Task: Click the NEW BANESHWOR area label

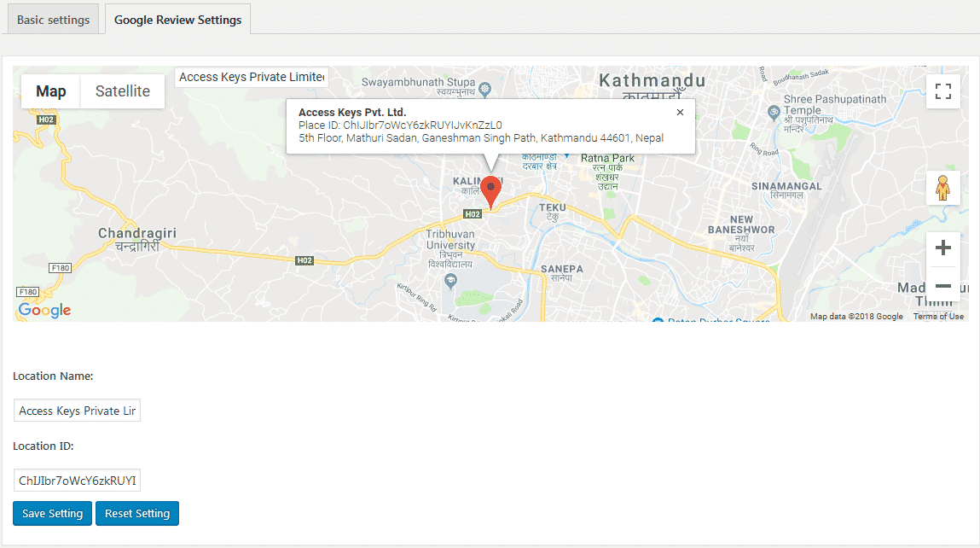Action: (741, 224)
